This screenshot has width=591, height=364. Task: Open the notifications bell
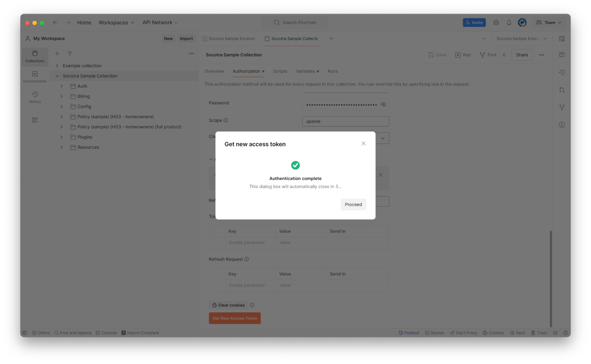click(509, 22)
